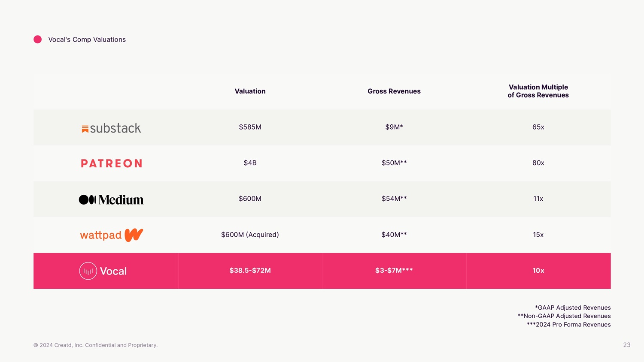The image size is (644, 362).
Task: Click the 2024 Pro Forma Revenues footnote
Action: click(568, 325)
